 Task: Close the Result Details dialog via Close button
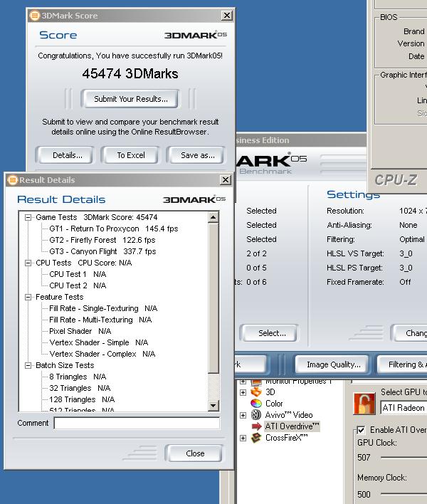[x=194, y=453]
